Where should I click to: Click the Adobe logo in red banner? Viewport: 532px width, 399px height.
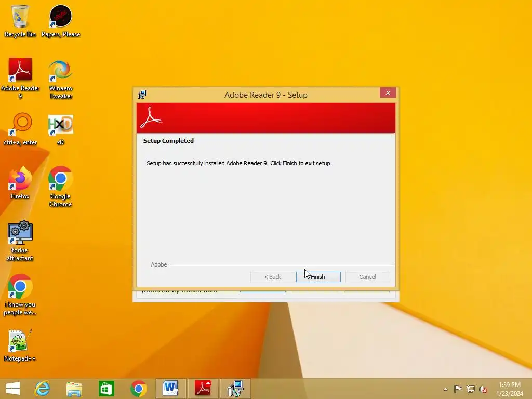click(x=151, y=117)
